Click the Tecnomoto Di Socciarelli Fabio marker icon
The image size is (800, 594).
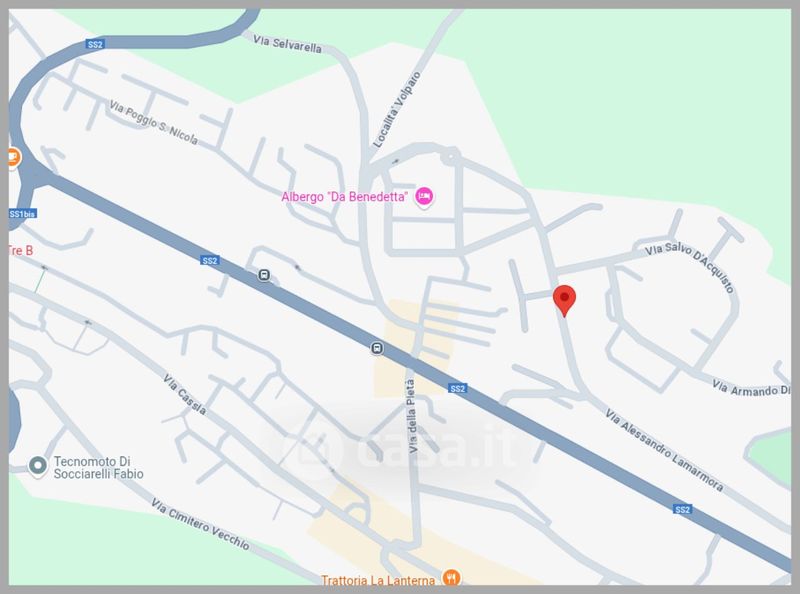coord(37,466)
